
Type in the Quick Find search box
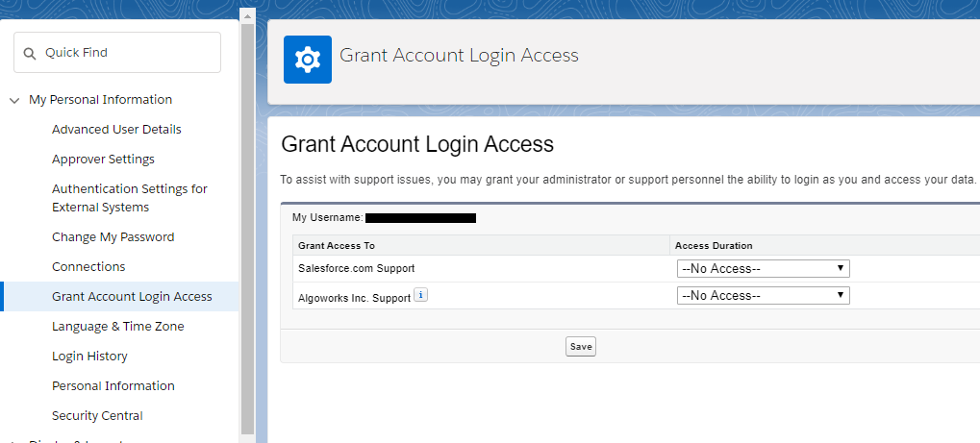point(125,53)
